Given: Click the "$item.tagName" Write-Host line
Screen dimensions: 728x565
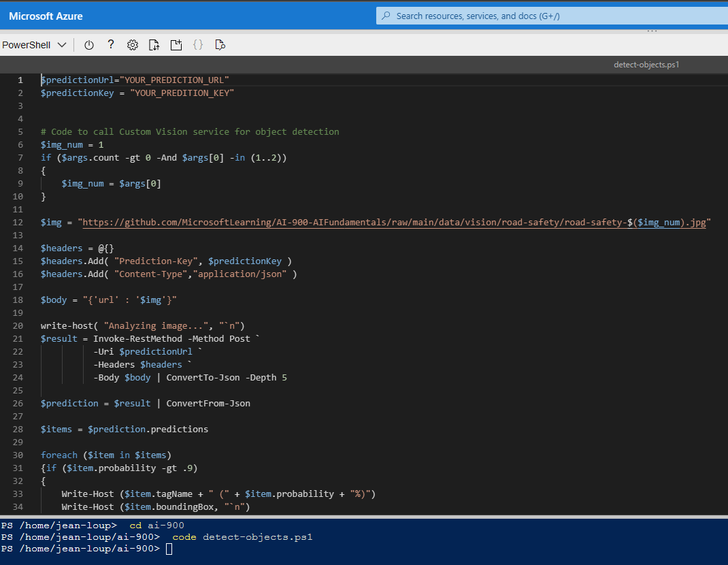Looking at the screenshot, I should (218, 494).
